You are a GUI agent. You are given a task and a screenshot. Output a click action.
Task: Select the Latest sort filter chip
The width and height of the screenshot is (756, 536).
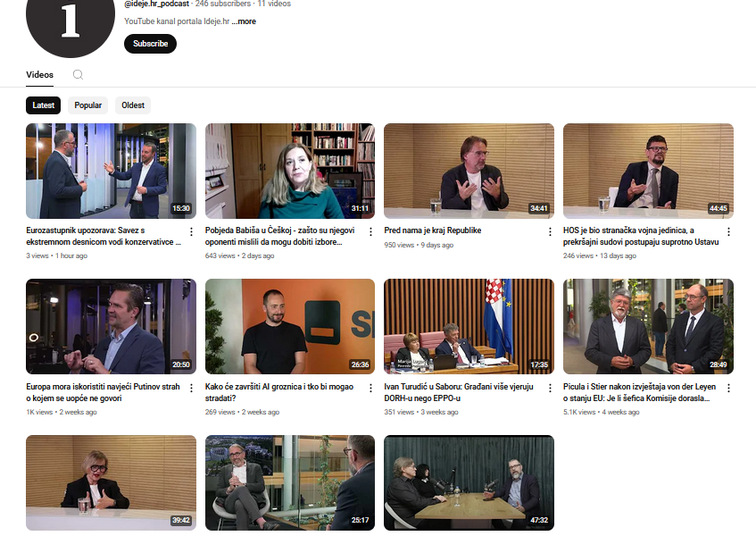pyautogui.click(x=44, y=105)
